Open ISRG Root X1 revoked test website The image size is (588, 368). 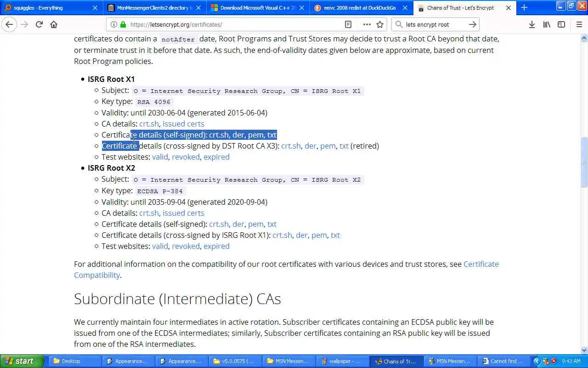tap(186, 157)
